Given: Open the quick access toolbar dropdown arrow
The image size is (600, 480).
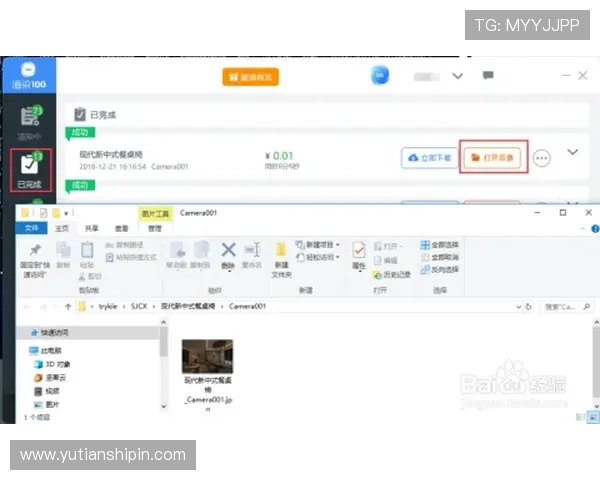Looking at the screenshot, I should [x=66, y=213].
